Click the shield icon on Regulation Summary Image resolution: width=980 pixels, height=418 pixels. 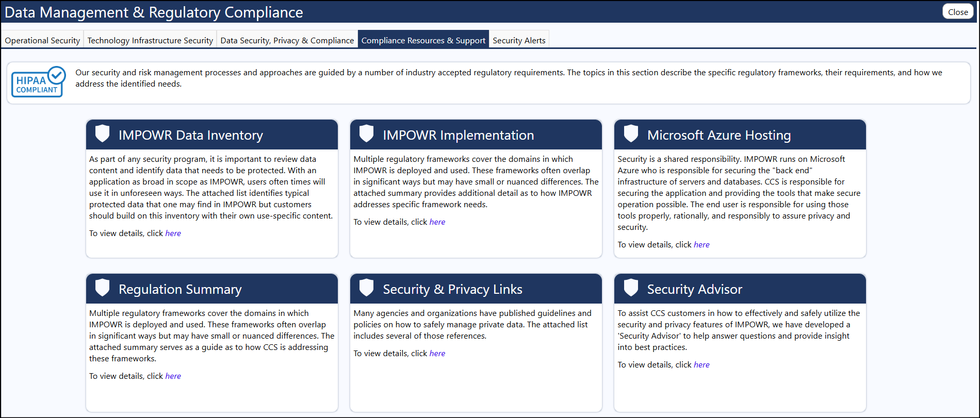point(103,288)
